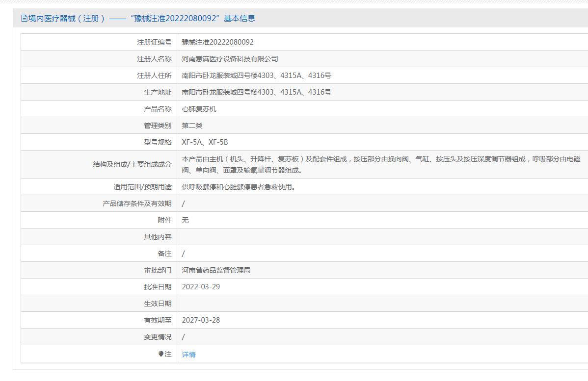This screenshot has height=381, width=588.
Task: Select the model value XF-5A、XF-5B
Action: pos(205,142)
